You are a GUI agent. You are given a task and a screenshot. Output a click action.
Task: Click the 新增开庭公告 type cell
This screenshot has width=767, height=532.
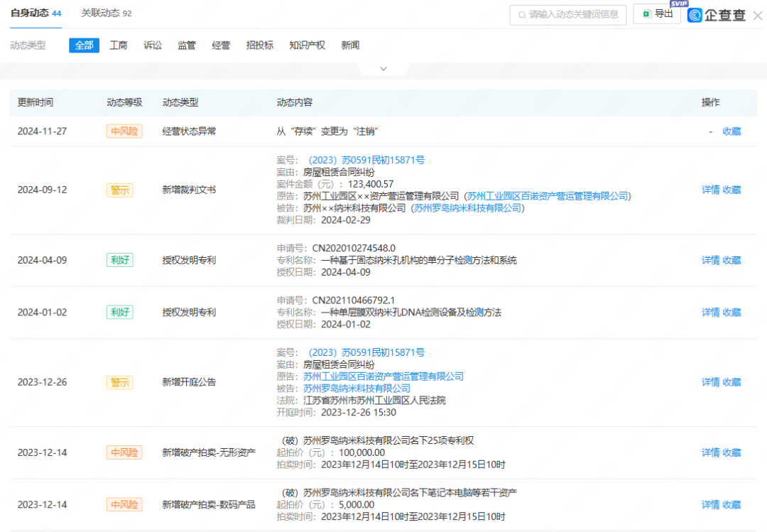point(189,382)
